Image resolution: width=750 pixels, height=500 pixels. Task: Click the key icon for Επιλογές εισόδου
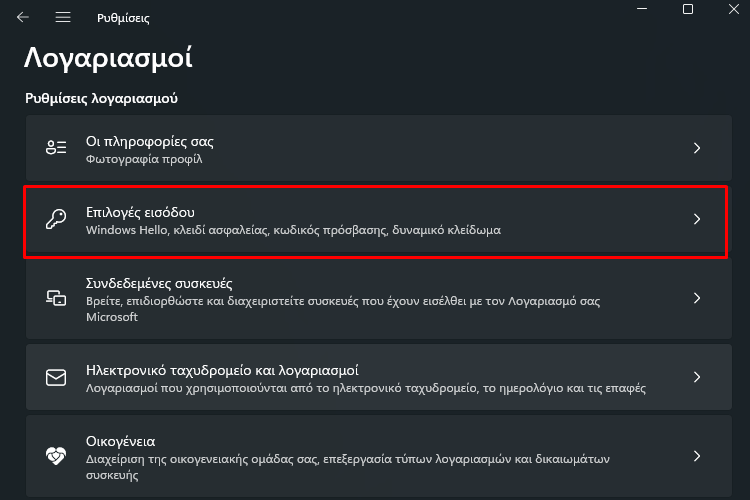click(56, 219)
